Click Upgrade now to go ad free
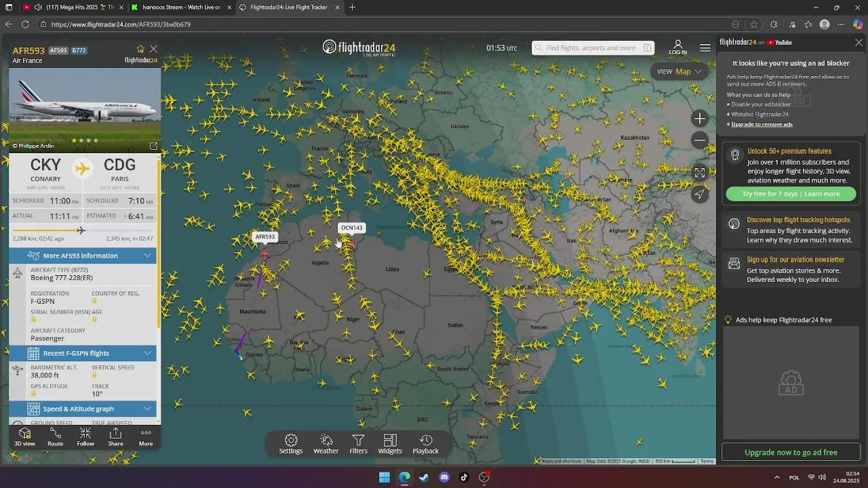This screenshot has width=868, height=488. 791,452
